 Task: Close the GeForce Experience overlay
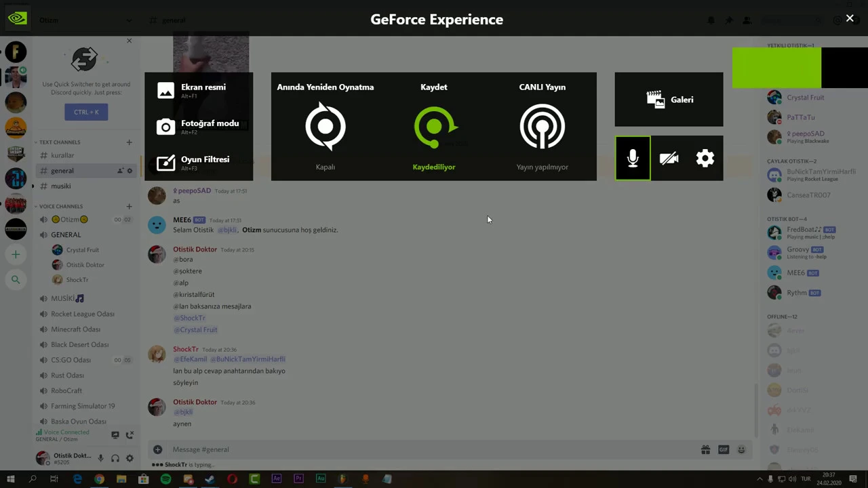click(850, 18)
